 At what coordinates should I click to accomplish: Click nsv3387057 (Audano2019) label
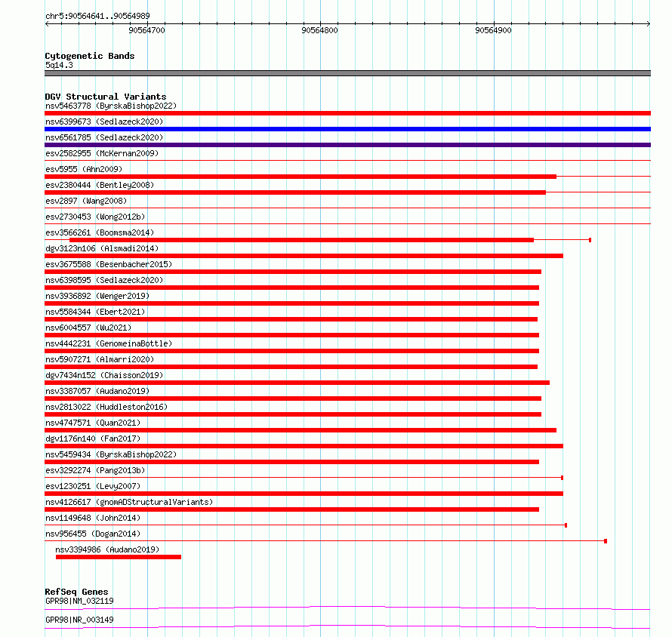coord(97,391)
